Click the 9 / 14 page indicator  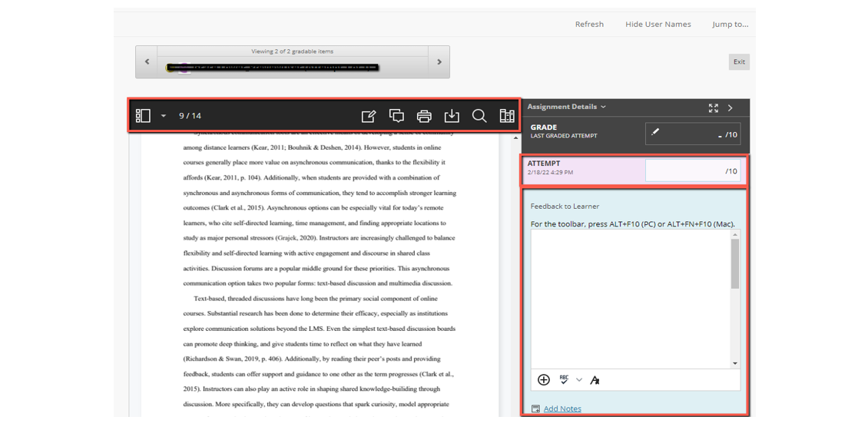click(190, 116)
